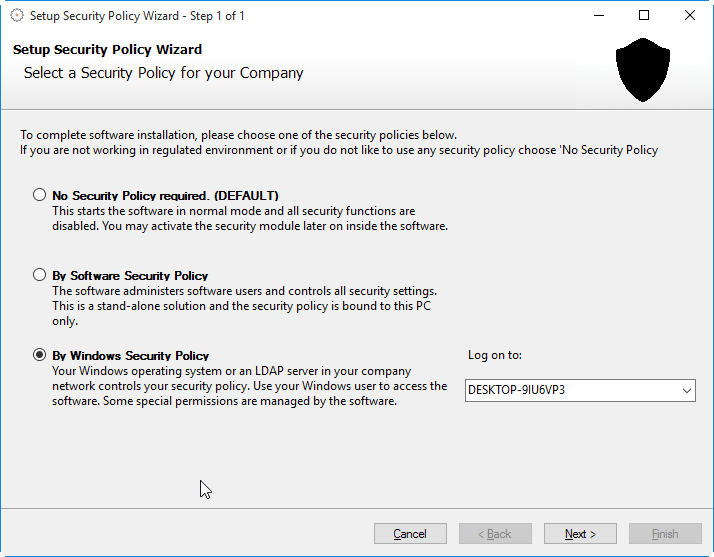Image resolution: width=714 pixels, height=557 pixels.
Task: Select the No Security Policy required radio button
Action: pos(40,195)
